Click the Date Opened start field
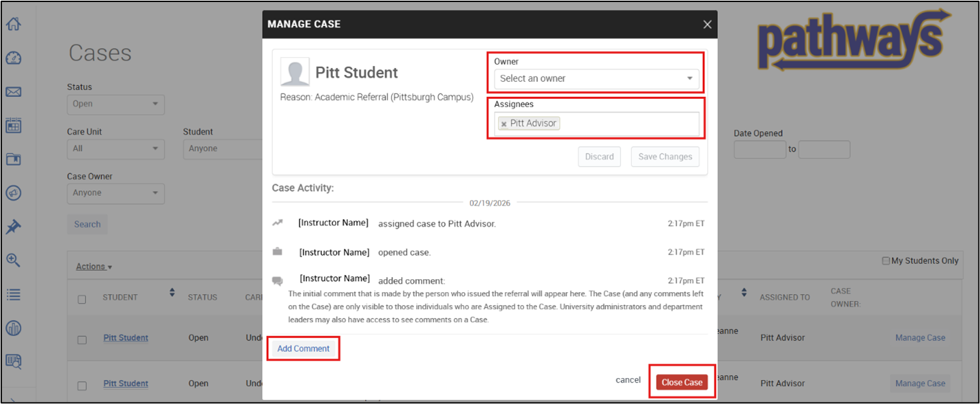 click(x=760, y=149)
